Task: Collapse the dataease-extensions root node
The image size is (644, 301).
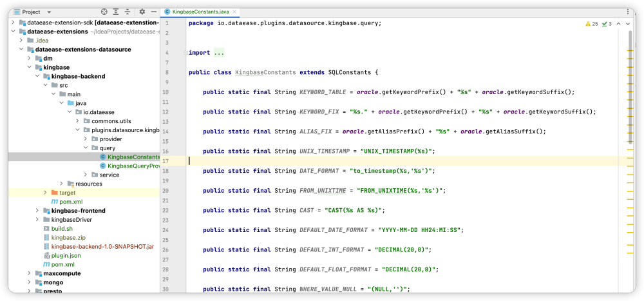Action: tap(14, 31)
